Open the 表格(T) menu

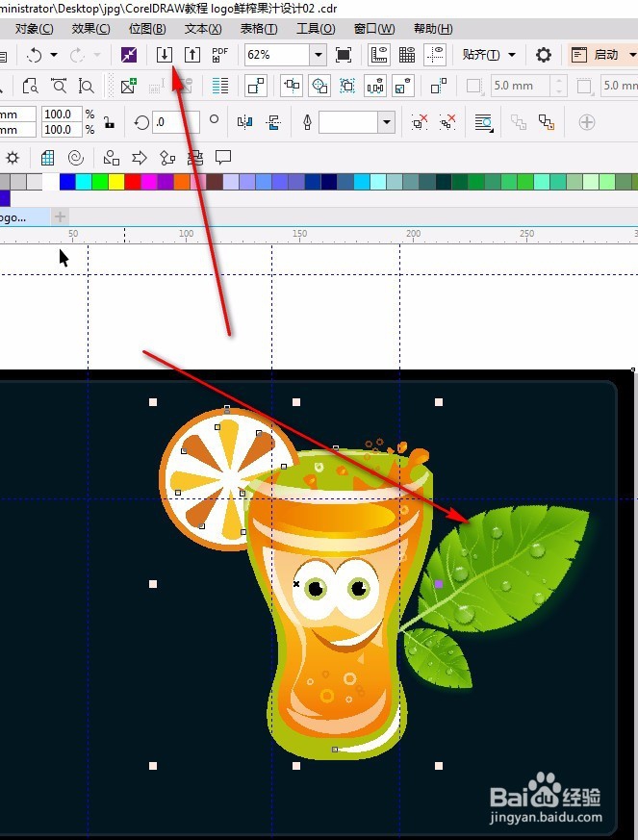[x=259, y=29]
